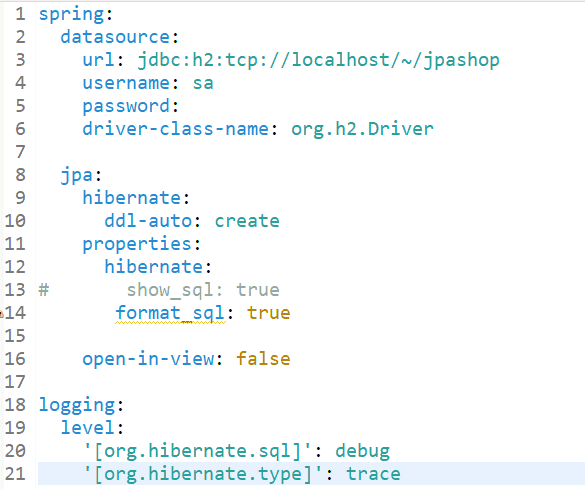
Task: Click the org.h2.Driver value
Action: pyautogui.click(x=362, y=129)
